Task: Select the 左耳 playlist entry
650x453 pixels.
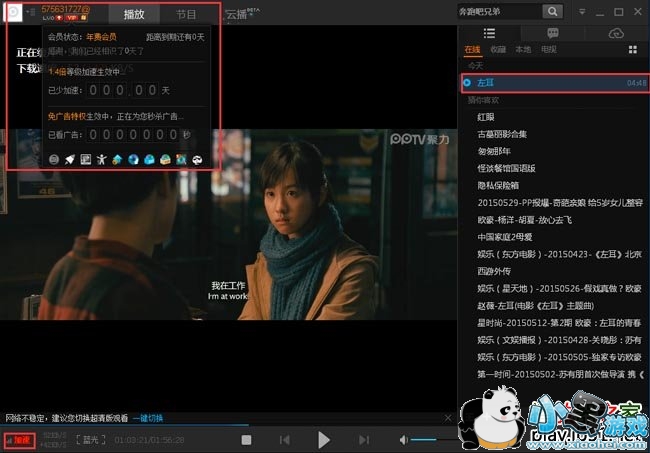Action: 555,83
